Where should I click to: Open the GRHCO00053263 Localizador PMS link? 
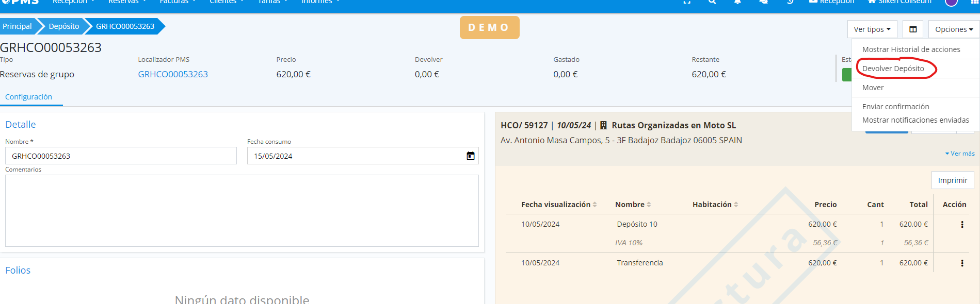coord(173,74)
